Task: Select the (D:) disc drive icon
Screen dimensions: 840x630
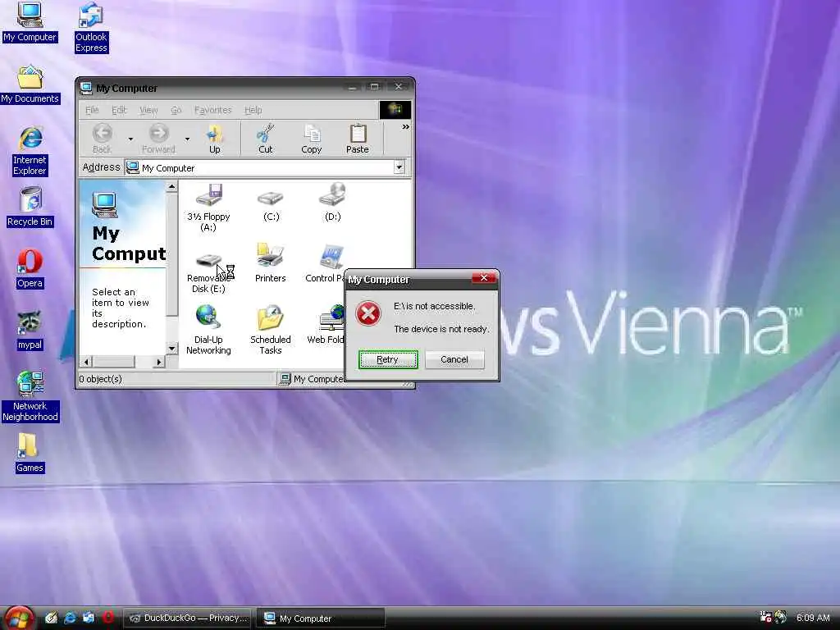Action: (x=333, y=202)
